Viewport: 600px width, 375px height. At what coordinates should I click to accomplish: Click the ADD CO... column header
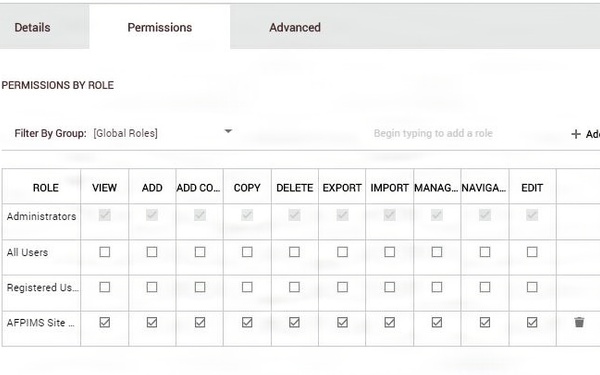(x=198, y=188)
